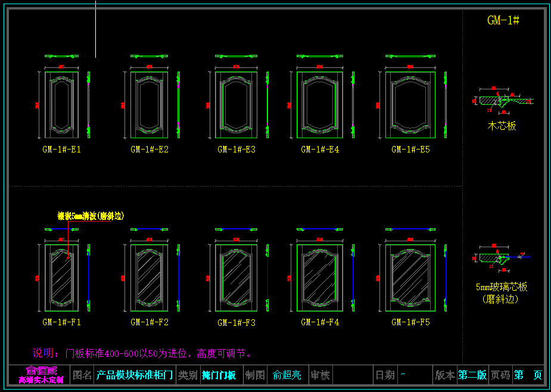Click the 说明 note about 门板标准400-600
Viewport: 551px width, 392px height.
(x=142, y=354)
